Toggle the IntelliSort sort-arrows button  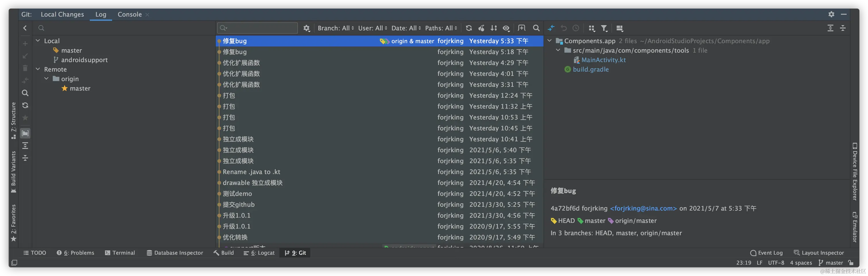[x=494, y=28]
